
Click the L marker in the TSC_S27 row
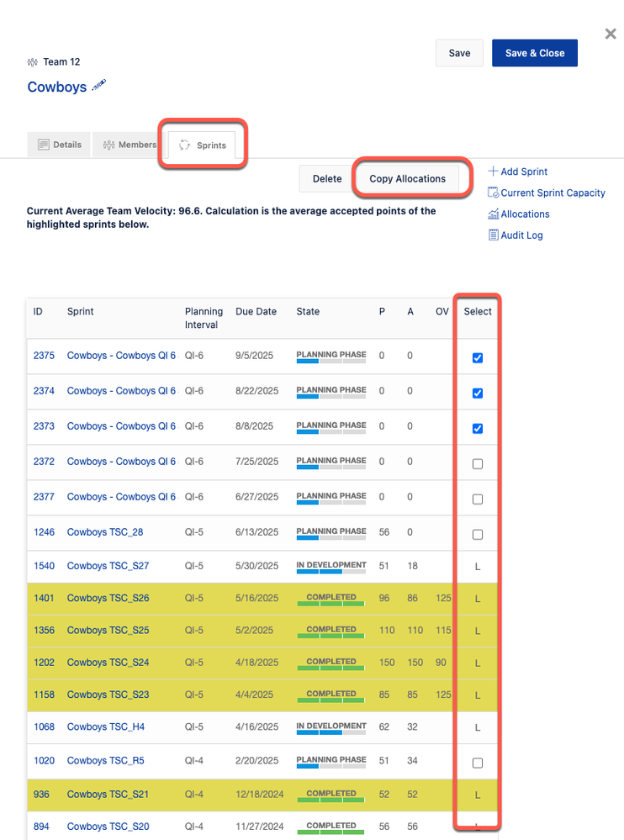pyautogui.click(x=478, y=567)
